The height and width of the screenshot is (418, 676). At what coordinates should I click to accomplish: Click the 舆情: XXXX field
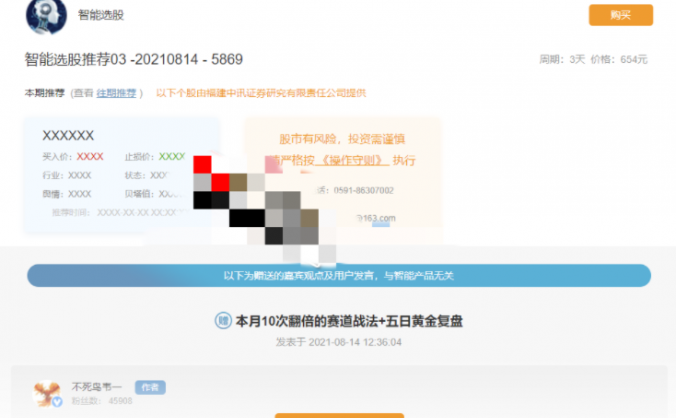pos(67,194)
